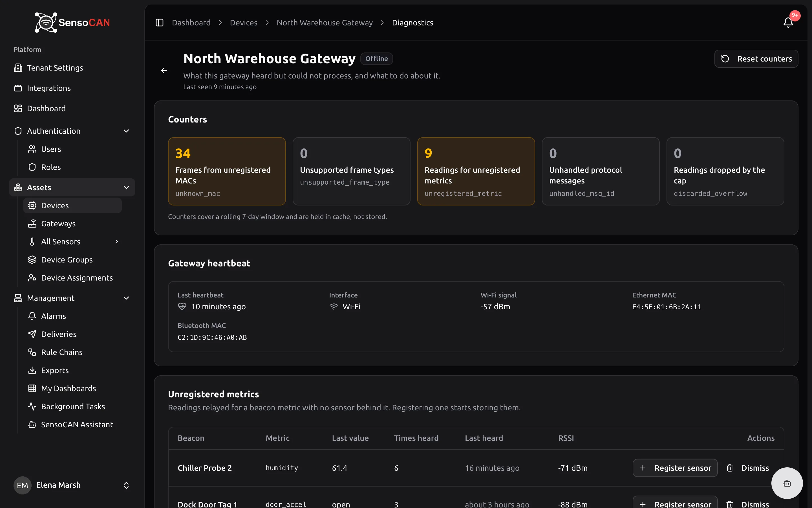Click the -57 dBm Wi-Fi signal value
This screenshot has height=508, width=812.
[x=495, y=307]
